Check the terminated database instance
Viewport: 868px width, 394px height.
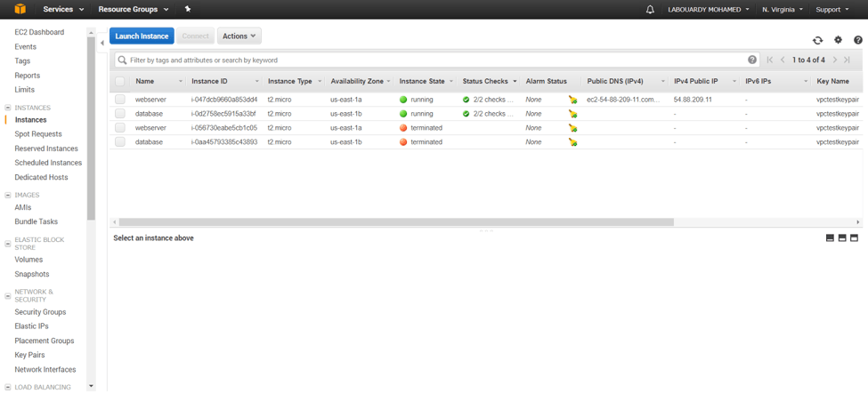tap(120, 141)
